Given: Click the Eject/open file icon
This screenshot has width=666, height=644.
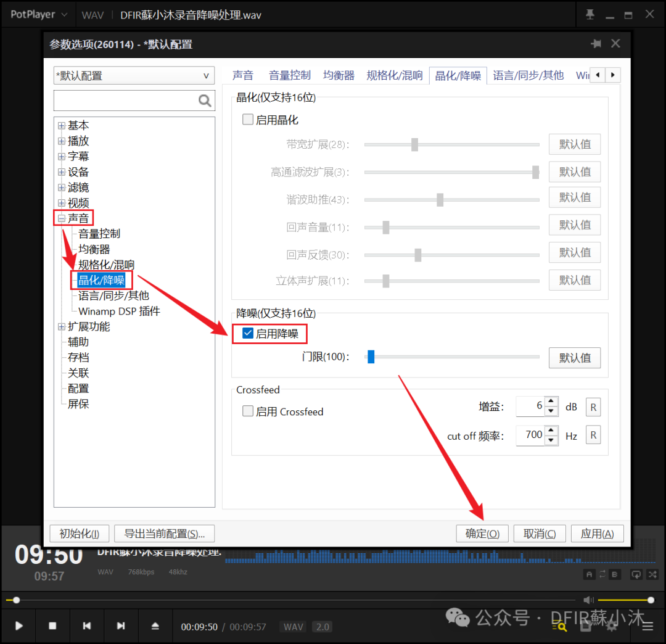Looking at the screenshot, I should (x=155, y=626).
